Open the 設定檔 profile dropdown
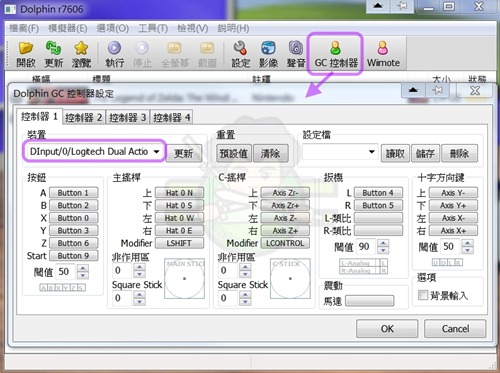 340,152
